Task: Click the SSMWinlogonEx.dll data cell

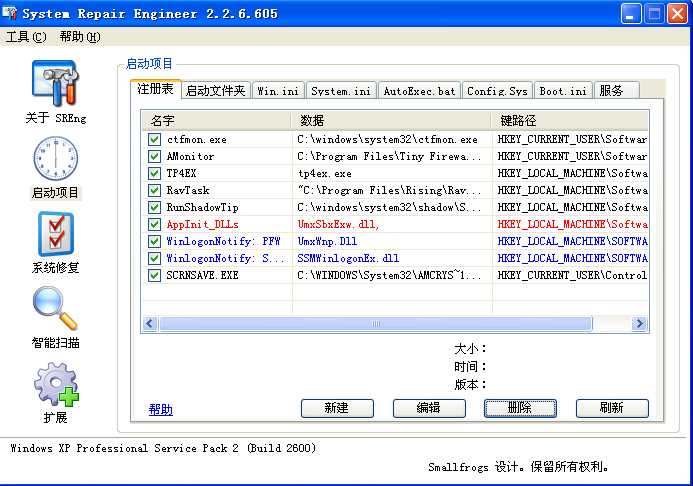Action: 348,258
